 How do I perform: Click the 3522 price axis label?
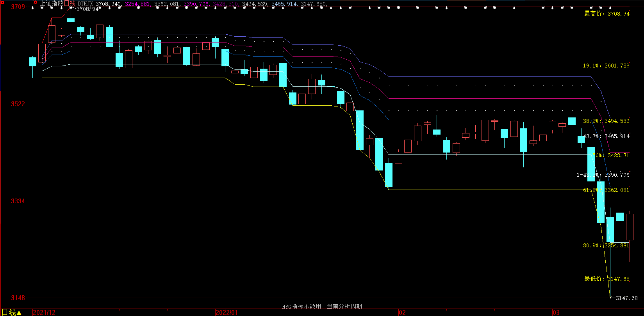(x=18, y=104)
